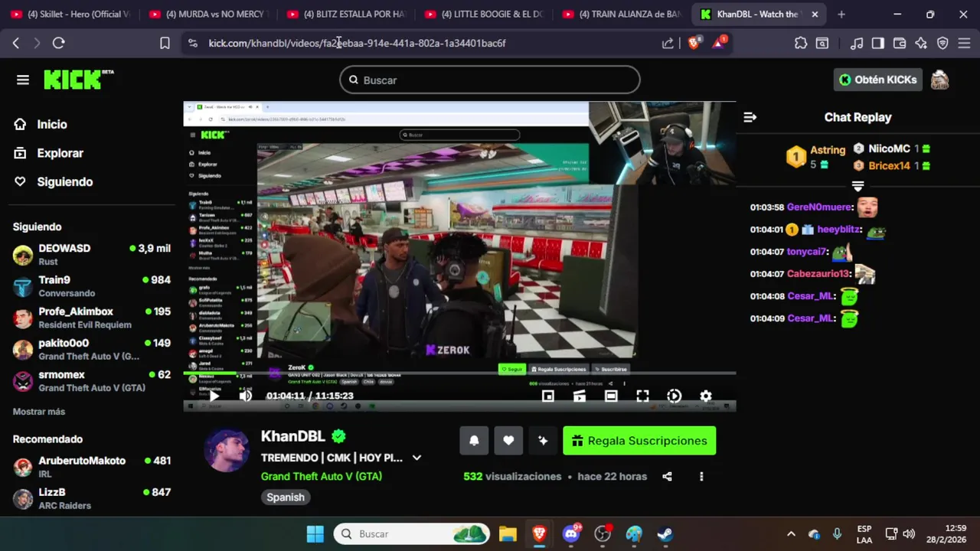Open the Kick hamburger sidebar menu
This screenshot has width=980, height=551.
pyautogui.click(x=22, y=80)
